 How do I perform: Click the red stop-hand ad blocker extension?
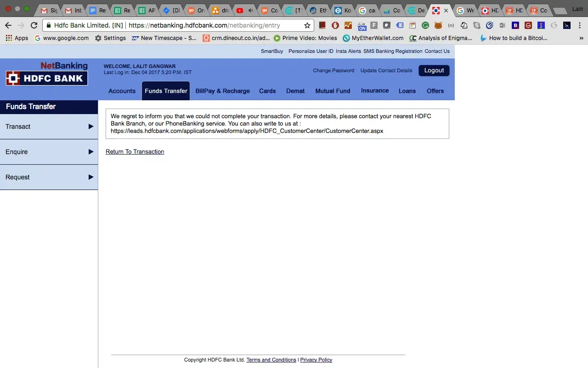pyautogui.click(x=335, y=25)
